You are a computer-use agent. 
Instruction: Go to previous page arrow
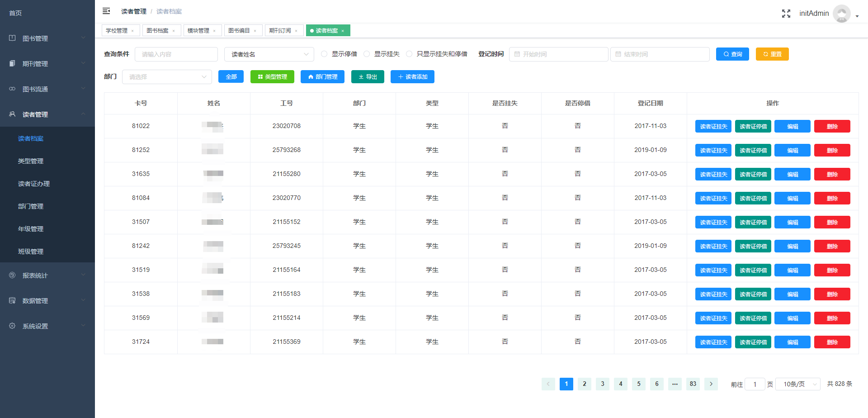pos(548,384)
